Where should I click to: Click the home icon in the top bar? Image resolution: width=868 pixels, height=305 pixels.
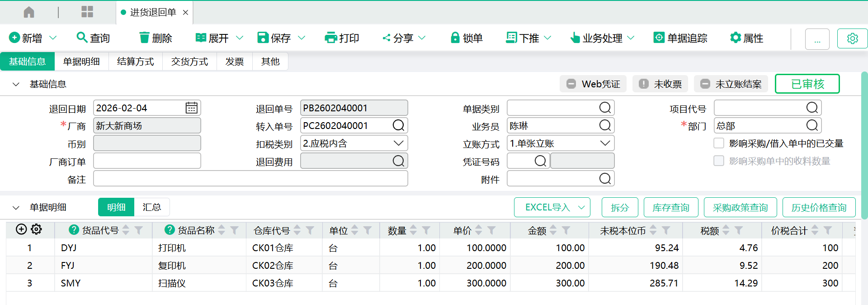point(29,12)
